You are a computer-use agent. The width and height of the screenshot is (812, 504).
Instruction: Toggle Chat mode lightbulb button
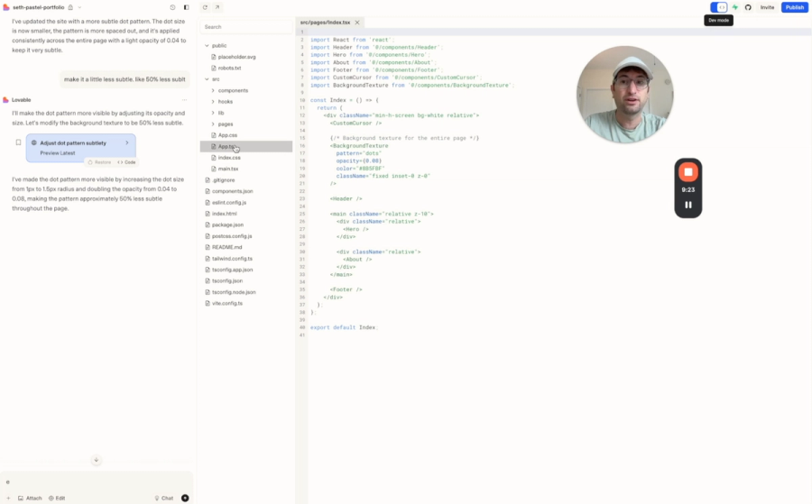click(164, 499)
